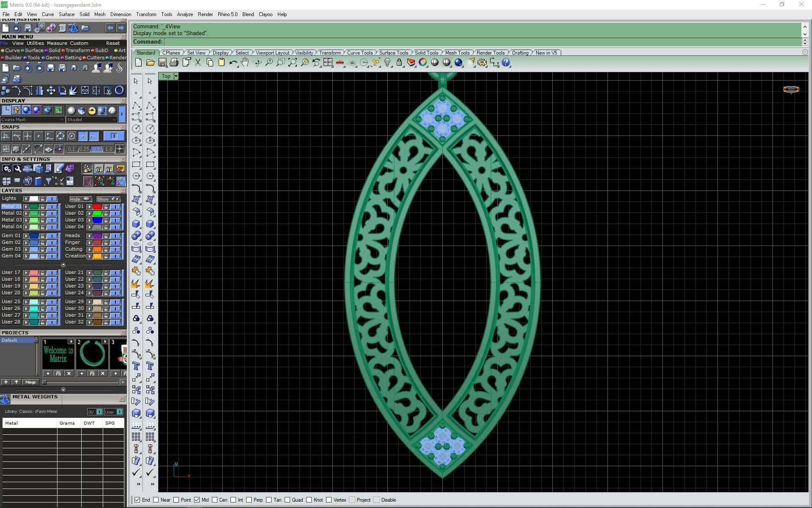The image size is (812, 508).
Task: Click the four-viewport layout icon
Action: tap(328, 63)
